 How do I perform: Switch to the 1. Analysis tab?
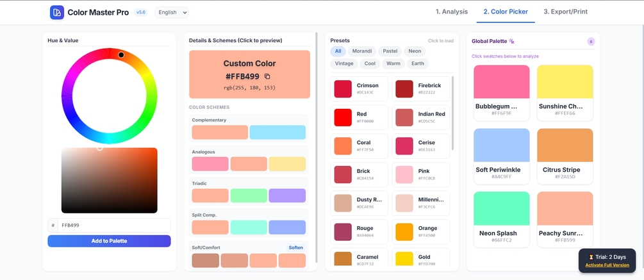pyautogui.click(x=452, y=12)
